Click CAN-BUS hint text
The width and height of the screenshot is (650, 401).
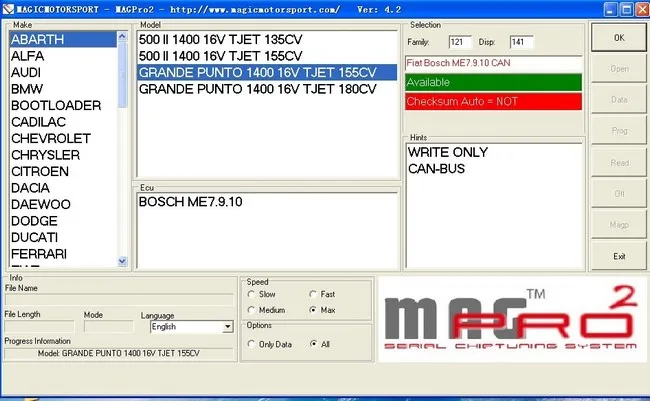click(x=436, y=169)
